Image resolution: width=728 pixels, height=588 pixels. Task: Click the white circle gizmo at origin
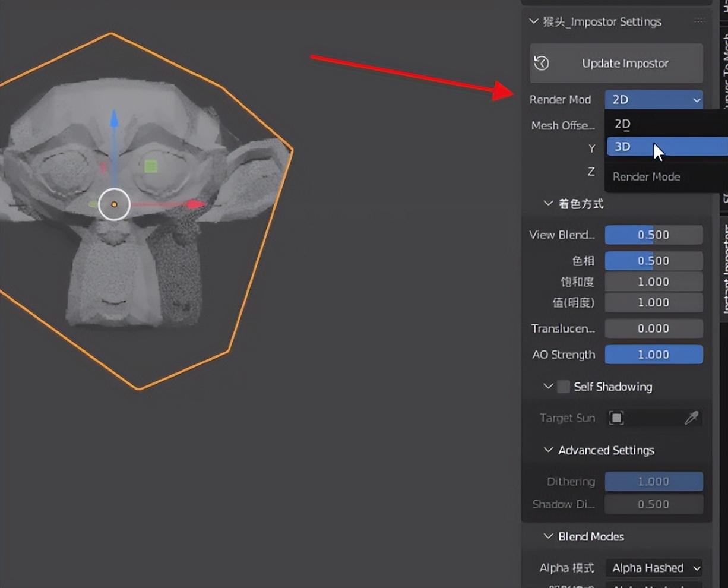[114, 204]
